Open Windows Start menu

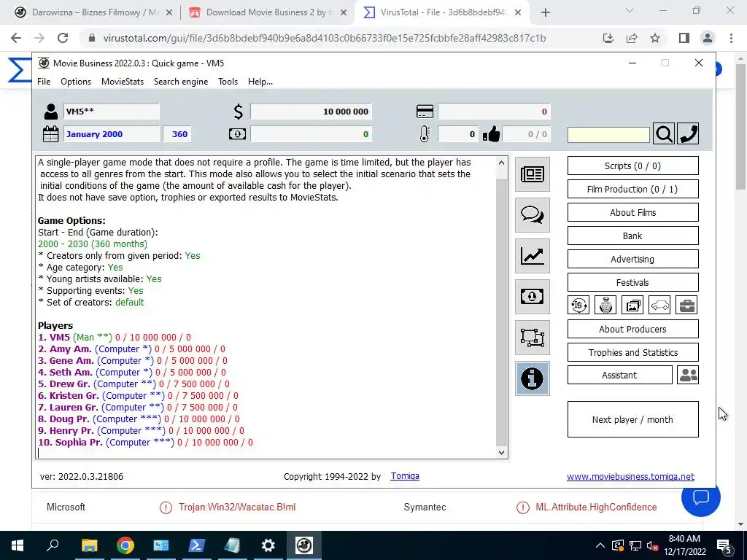18,545
